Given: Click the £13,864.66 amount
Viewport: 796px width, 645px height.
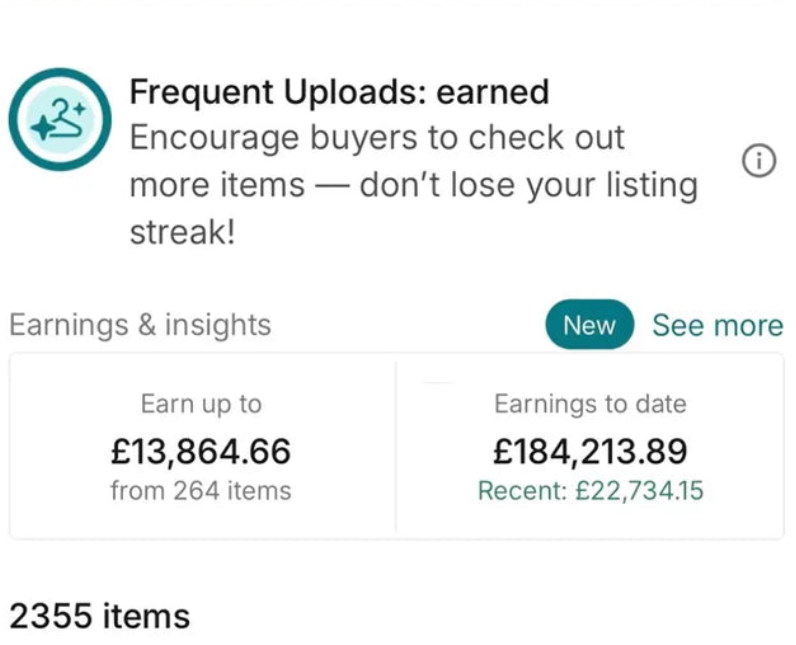Looking at the screenshot, I should tap(201, 451).
